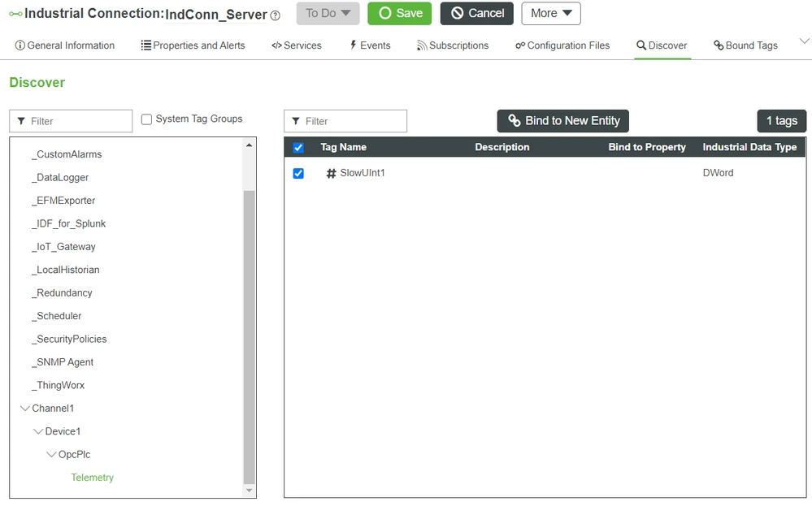Open the More dropdown menu

551,14
